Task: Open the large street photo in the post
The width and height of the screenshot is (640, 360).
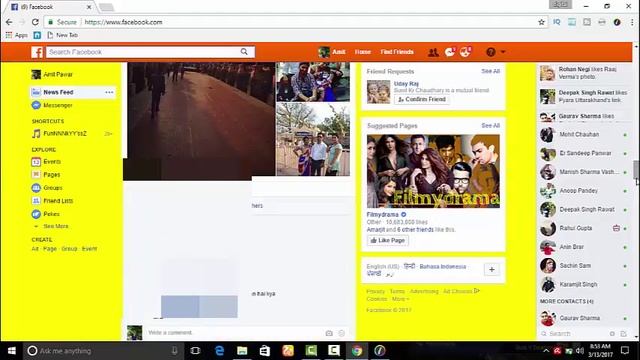Action: click(200, 121)
